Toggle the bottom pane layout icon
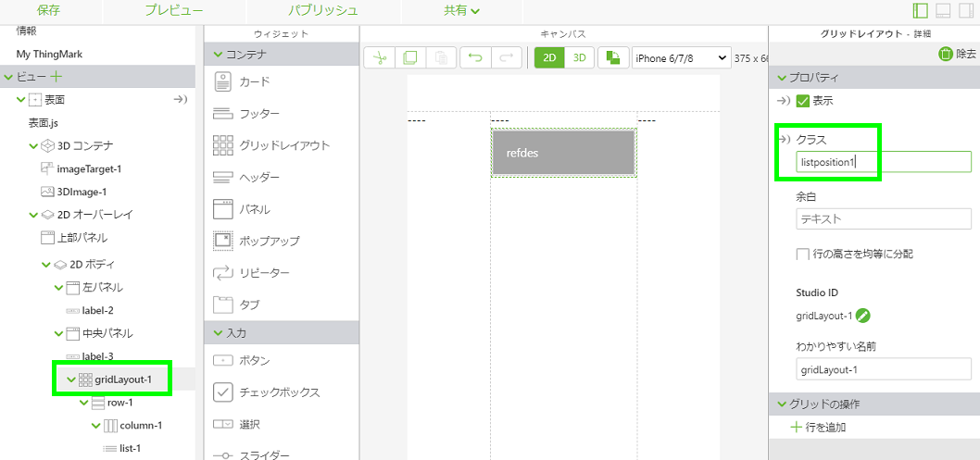Image resolution: width=980 pixels, height=460 pixels. (x=943, y=10)
